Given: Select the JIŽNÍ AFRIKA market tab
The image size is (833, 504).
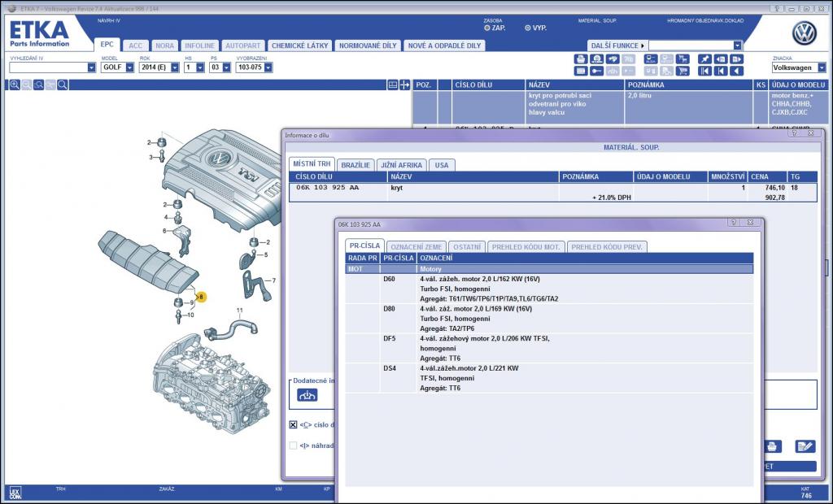Looking at the screenshot, I should [401, 165].
